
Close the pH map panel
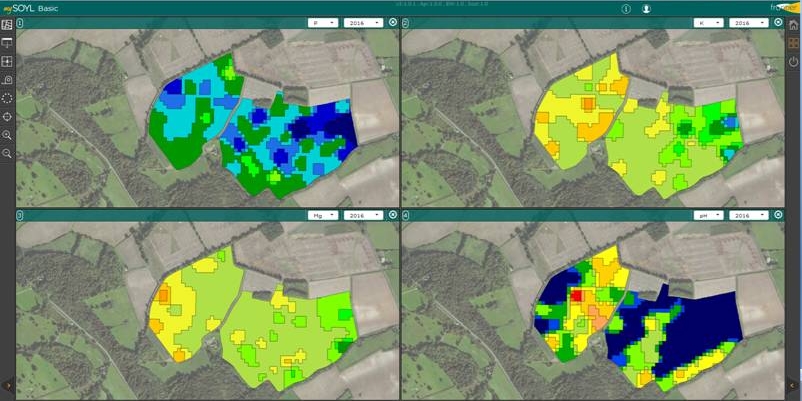click(777, 215)
